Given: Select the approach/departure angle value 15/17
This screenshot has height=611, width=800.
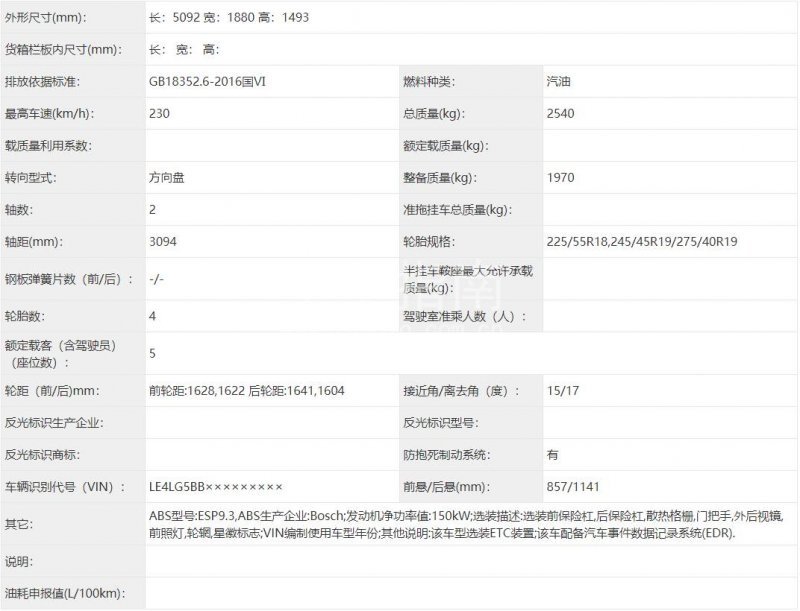Looking at the screenshot, I should pyautogui.click(x=562, y=390).
